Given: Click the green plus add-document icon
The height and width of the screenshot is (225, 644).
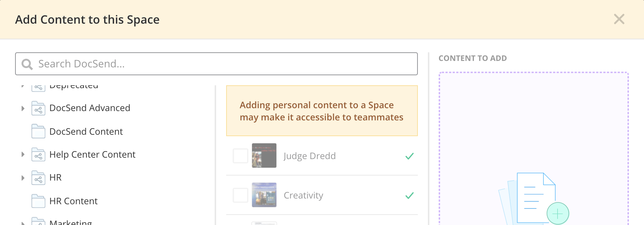Looking at the screenshot, I should [557, 214].
